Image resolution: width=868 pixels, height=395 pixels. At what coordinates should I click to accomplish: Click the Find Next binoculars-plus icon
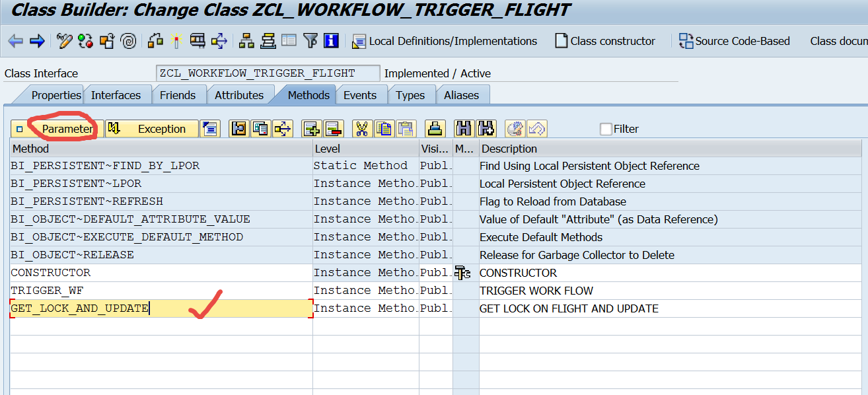486,129
